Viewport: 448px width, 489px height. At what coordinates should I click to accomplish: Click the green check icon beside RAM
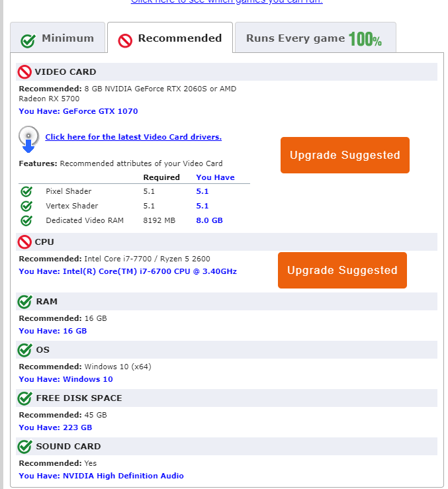pos(24,302)
